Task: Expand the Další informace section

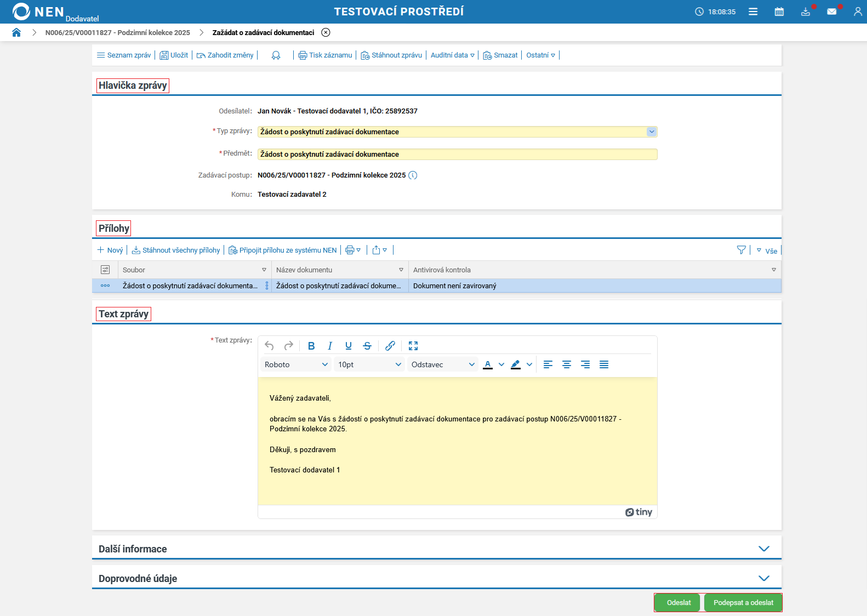Action: (x=763, y=549)
